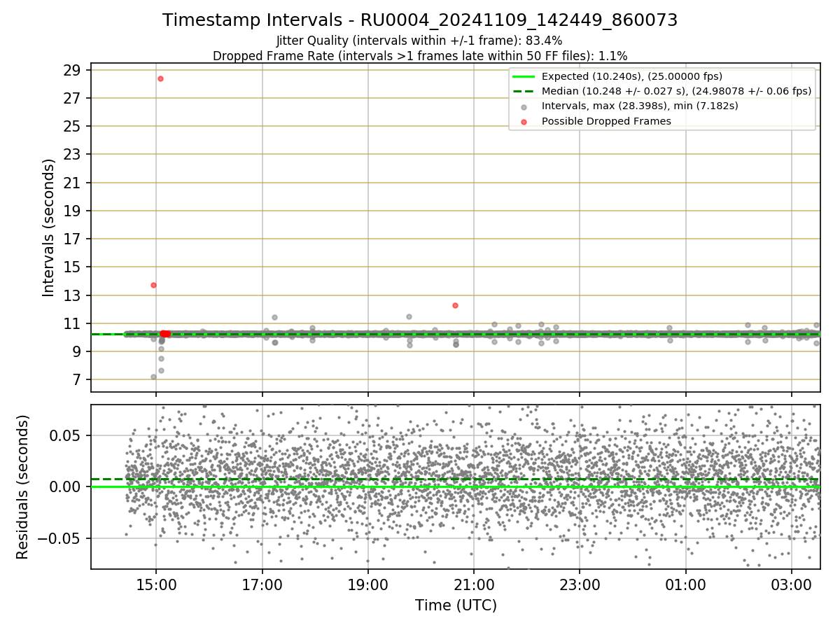The height and width of the screenshot is (630, 840).
Task: Click the 'Residuals (seconds)' y-axis label
Action: point(22,486)
